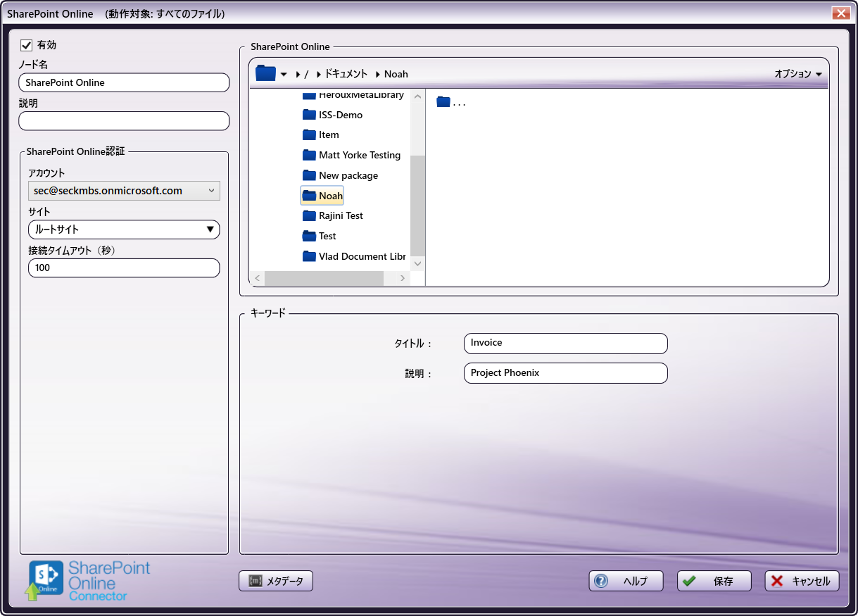Open the dropdown arrow beside root folder icon
This screenshot has width=858, height=616.
[284, 74]
